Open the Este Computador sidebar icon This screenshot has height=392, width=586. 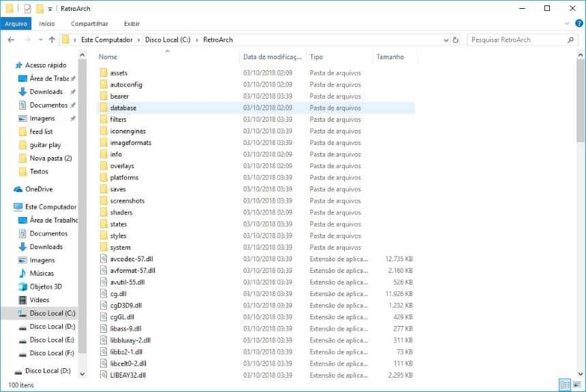pos(18,207)
